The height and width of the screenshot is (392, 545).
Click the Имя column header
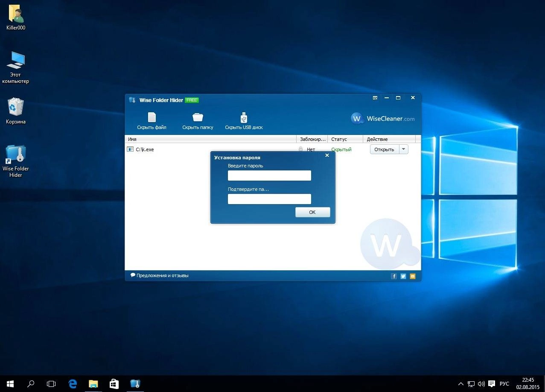click(x=210, y=139)
